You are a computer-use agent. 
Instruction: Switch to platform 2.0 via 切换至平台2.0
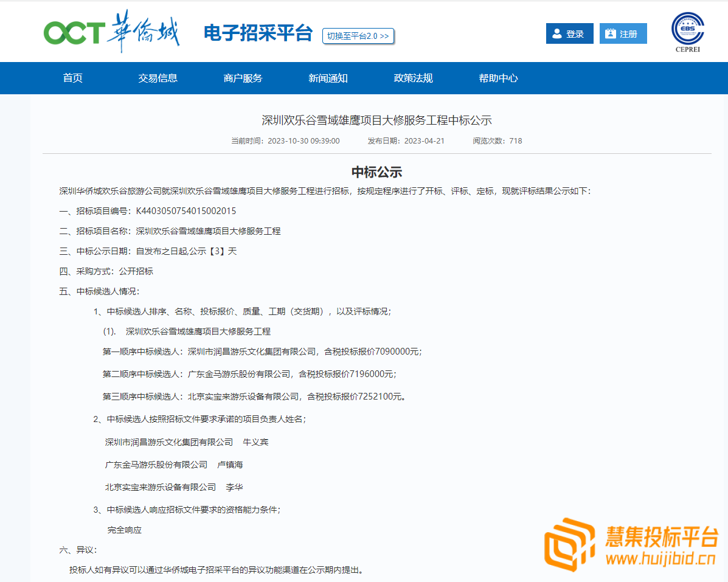[358, 36]
